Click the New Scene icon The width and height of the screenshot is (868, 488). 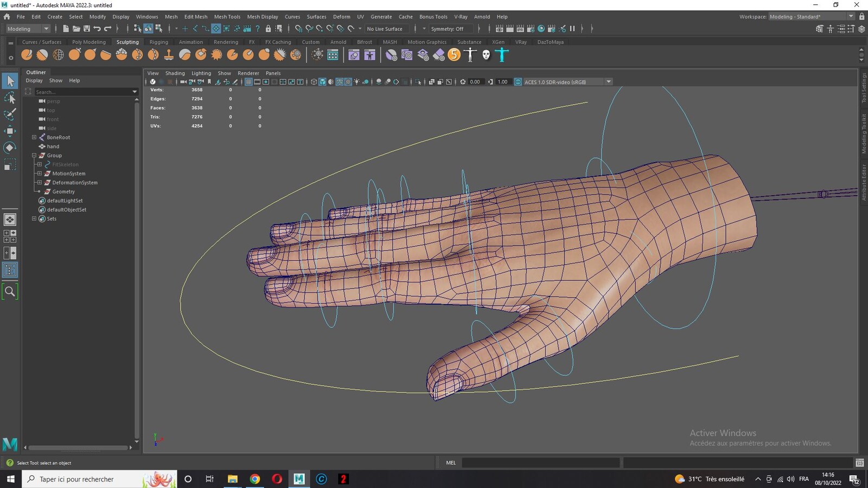tap(66, 29)
